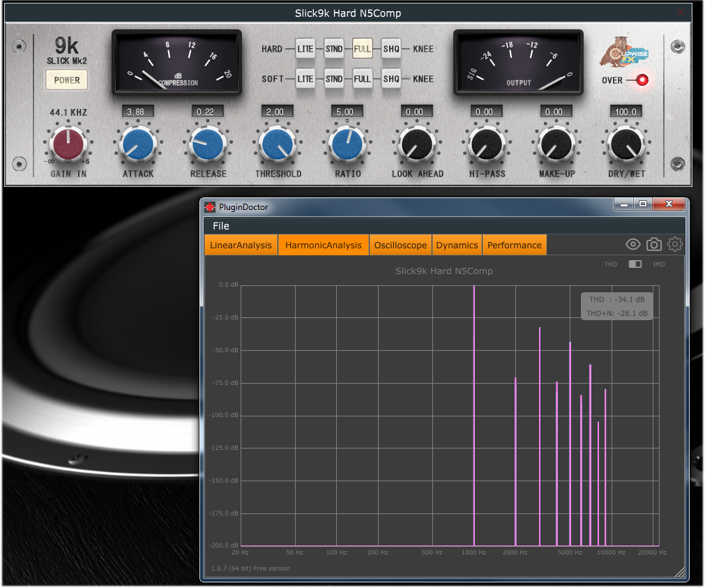Click the RELEASE value field showing 0.22

[x=207, y=112]
